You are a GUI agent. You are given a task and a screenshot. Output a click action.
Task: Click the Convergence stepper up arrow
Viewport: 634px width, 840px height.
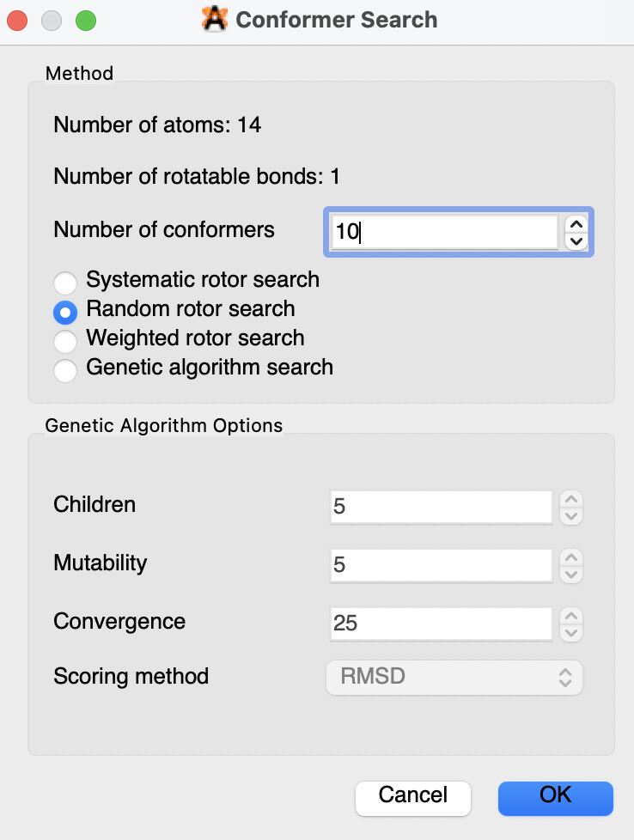coord(571,616)
